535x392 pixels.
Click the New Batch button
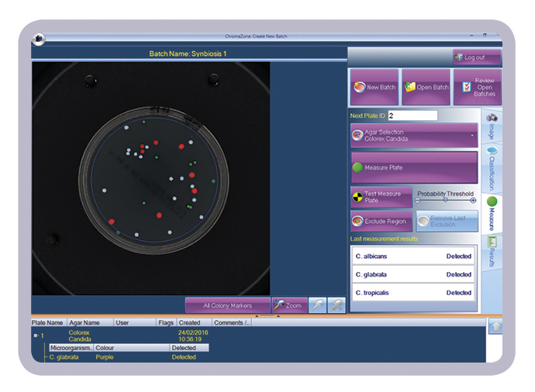point(374,88)
